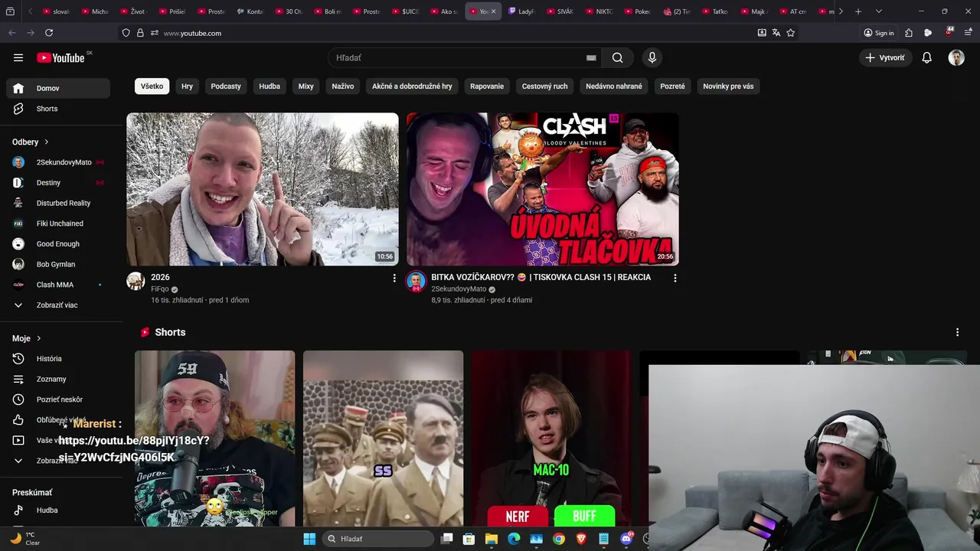Click the address bar youtube.com
Viewport: 980px width, 551px height.
pyautogui.click(x=436, y=33)
